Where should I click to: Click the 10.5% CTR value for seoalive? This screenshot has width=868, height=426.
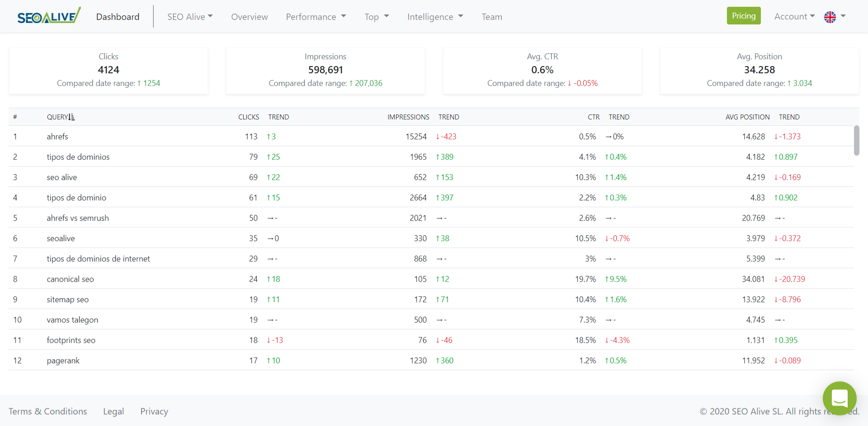(x=585, y=238)
